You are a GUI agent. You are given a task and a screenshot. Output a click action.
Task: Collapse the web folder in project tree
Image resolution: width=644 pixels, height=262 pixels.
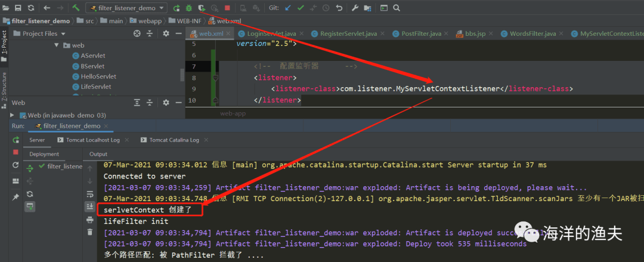coord(57,45)
